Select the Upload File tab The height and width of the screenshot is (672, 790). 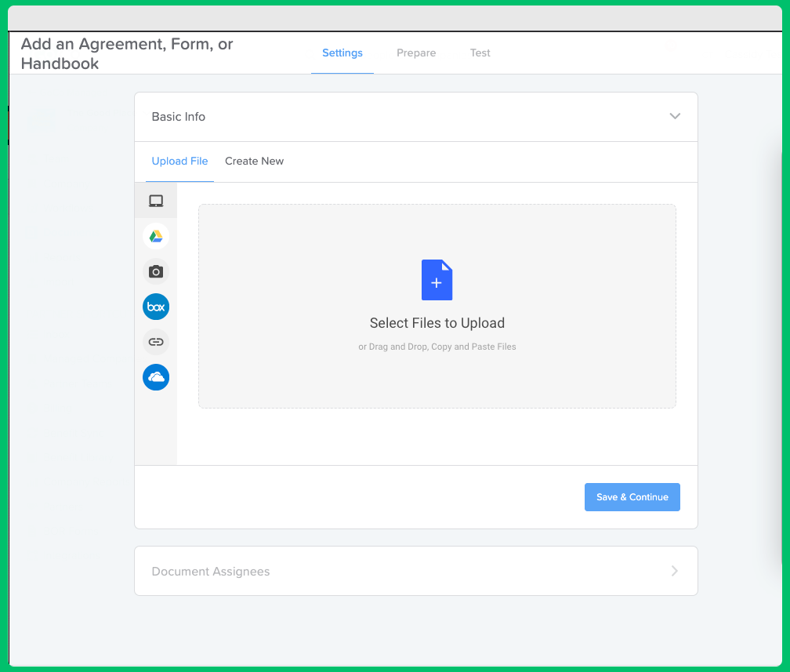[x=179, y=161]
